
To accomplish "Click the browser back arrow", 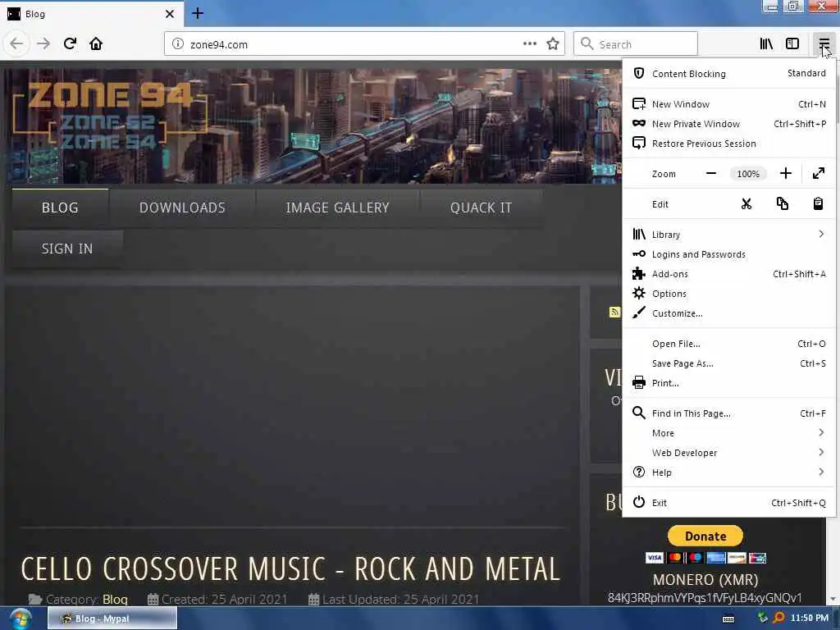I will [16, 44].
